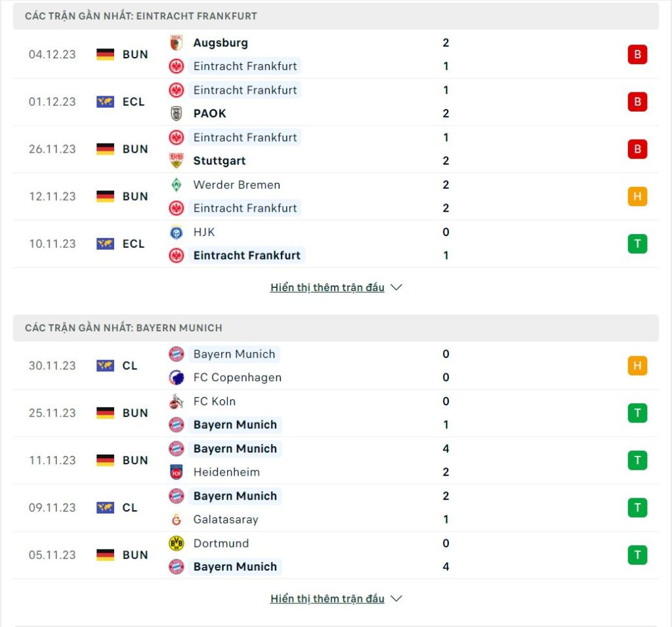Click the green T badge for HJK match

click(x=637, y=244)
